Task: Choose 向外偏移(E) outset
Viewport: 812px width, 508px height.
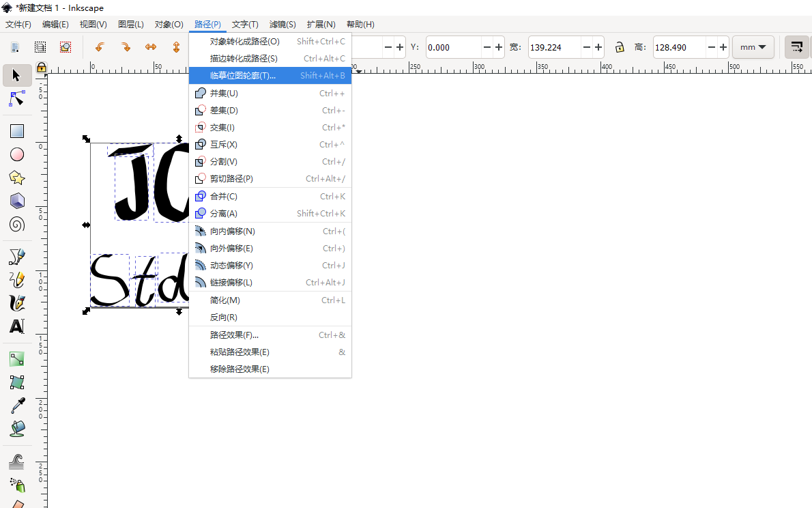Action: click(270, 249)
